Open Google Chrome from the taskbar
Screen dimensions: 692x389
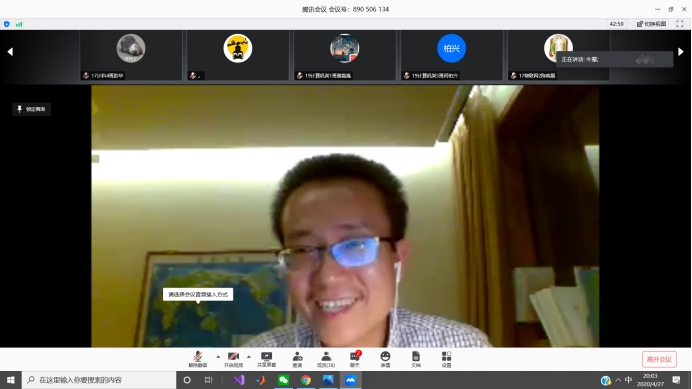(x=306, y=380)
